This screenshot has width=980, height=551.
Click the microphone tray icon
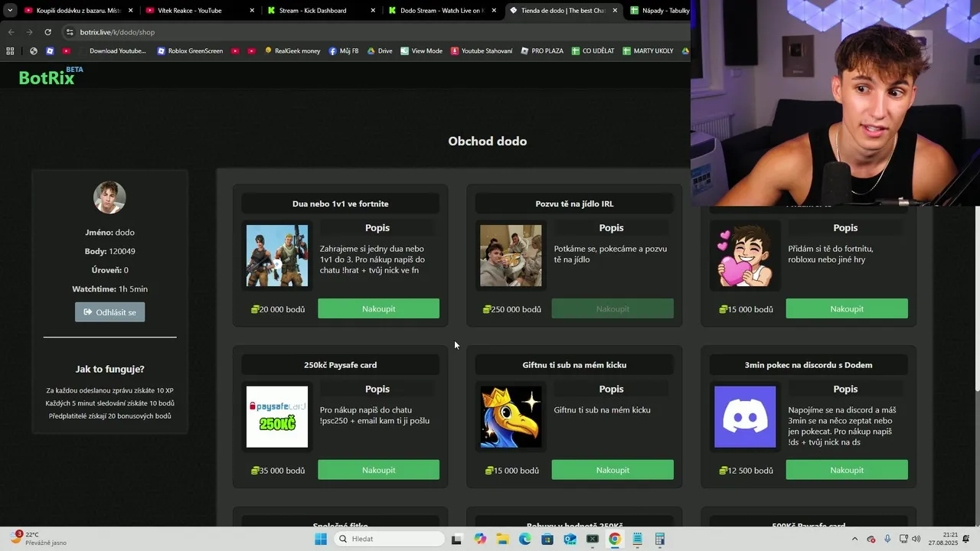pyautogui.click(x=887, y=539)
